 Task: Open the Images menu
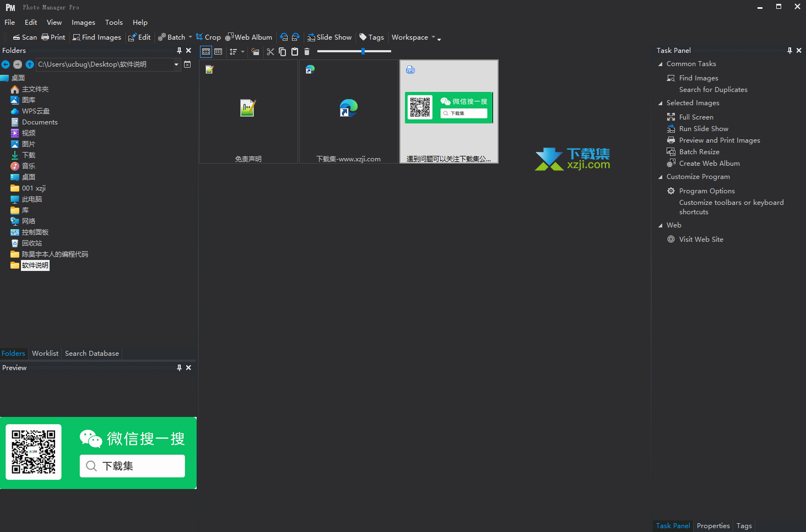point(83,23)
